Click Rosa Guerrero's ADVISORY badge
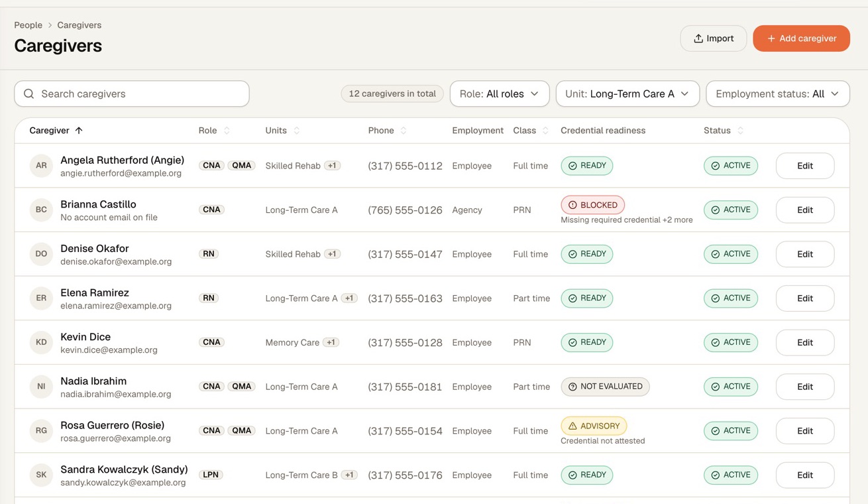The image size is (868, 504). click(x=594, y=426)
